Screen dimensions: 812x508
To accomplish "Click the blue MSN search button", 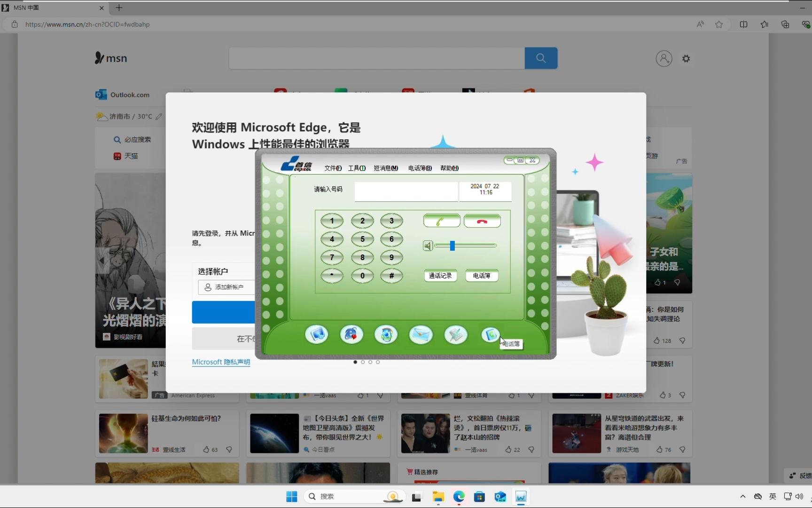I will point(541,58).
